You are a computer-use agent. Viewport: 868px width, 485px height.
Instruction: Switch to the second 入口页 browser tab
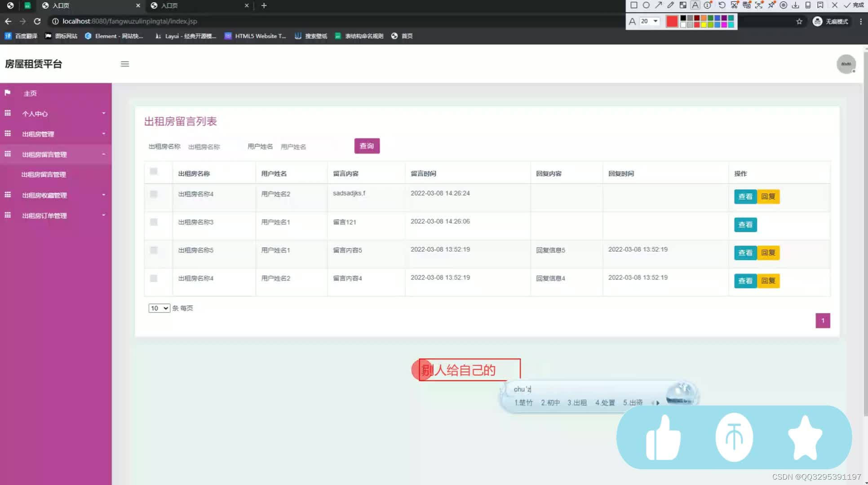(171, 6)
